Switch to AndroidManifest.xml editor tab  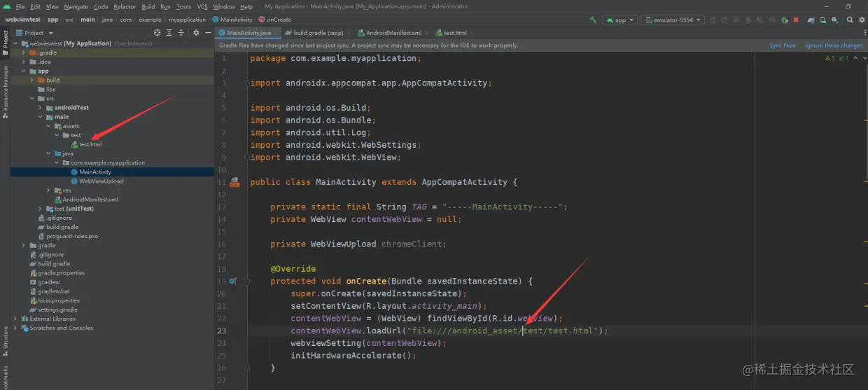coord(393,32)
